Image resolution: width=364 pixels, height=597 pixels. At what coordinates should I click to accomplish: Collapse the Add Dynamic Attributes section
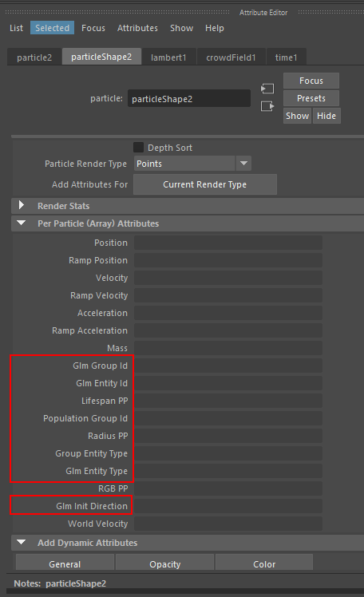pyautogui.click(x=22, y=542)
